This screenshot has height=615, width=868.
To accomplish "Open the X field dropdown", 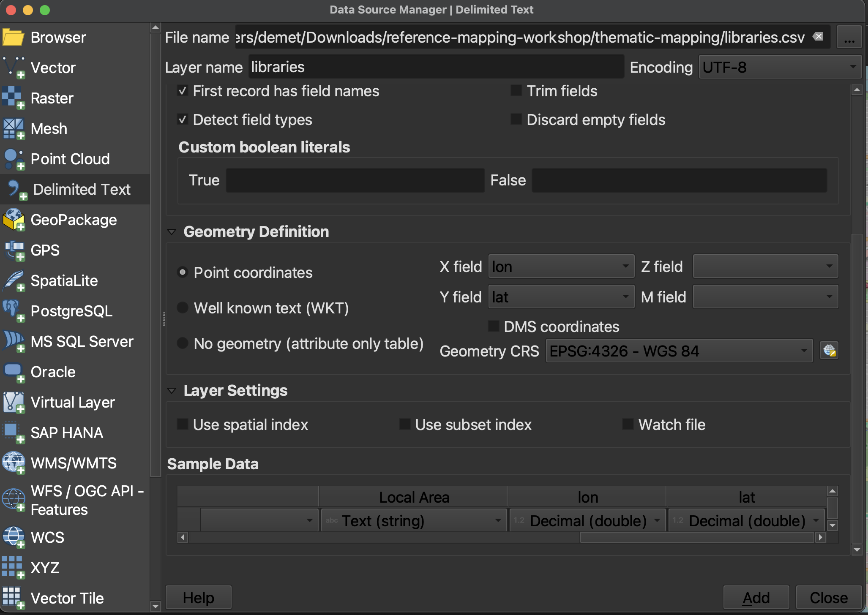I will click(x=561, y=267).
